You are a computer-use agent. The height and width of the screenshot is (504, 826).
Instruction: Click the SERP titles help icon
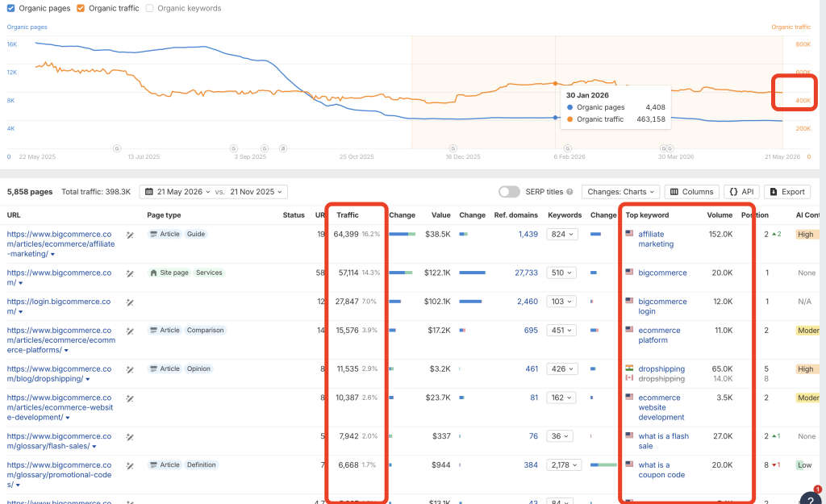[569, 192]
